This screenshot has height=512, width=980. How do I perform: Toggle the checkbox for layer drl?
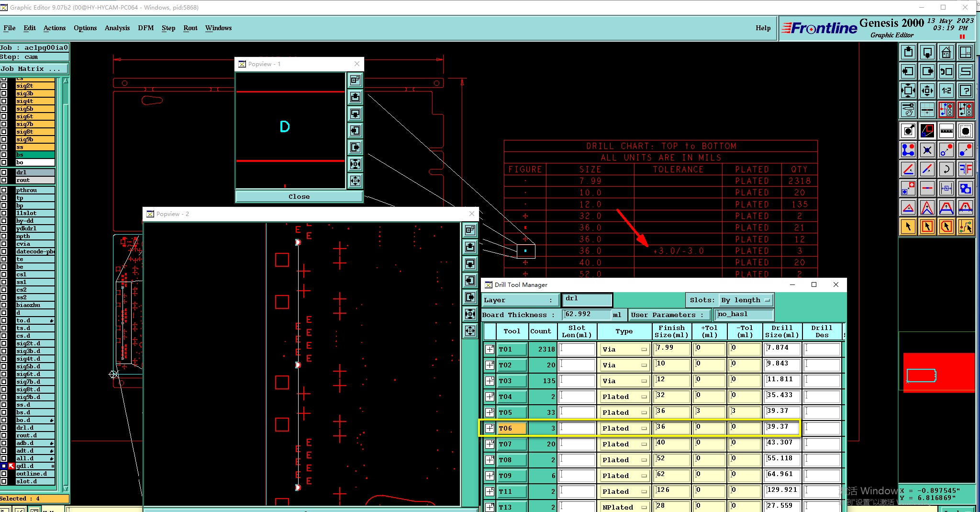click(4, 172)
